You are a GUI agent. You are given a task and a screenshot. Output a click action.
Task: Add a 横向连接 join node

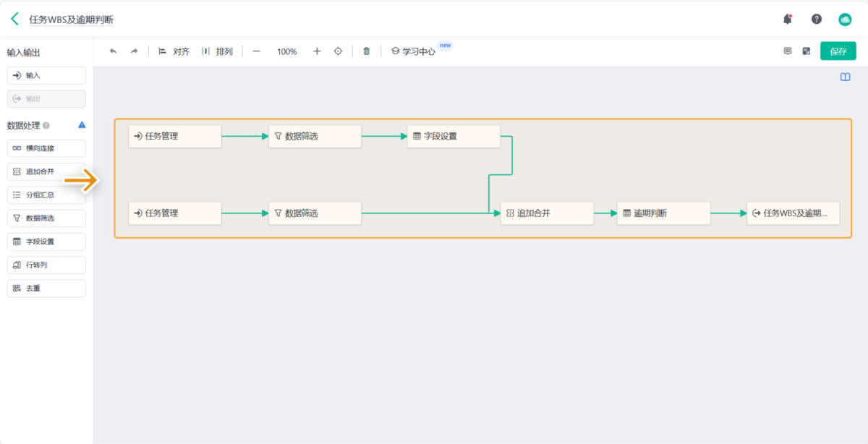point(46,148)
